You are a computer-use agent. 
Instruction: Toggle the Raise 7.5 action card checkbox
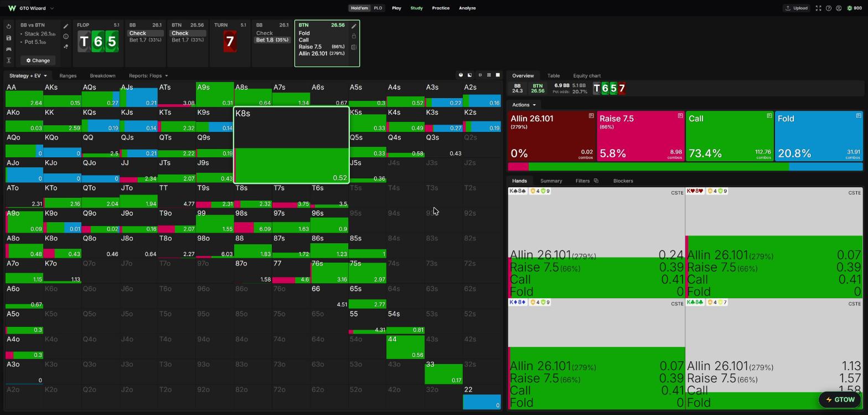680,116
